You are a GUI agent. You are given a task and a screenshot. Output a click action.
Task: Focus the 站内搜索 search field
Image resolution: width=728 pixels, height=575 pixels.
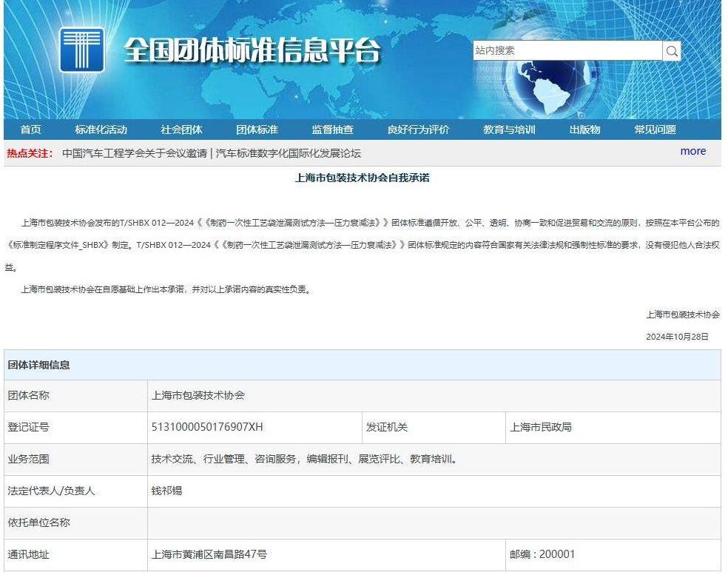click(567, 50)
